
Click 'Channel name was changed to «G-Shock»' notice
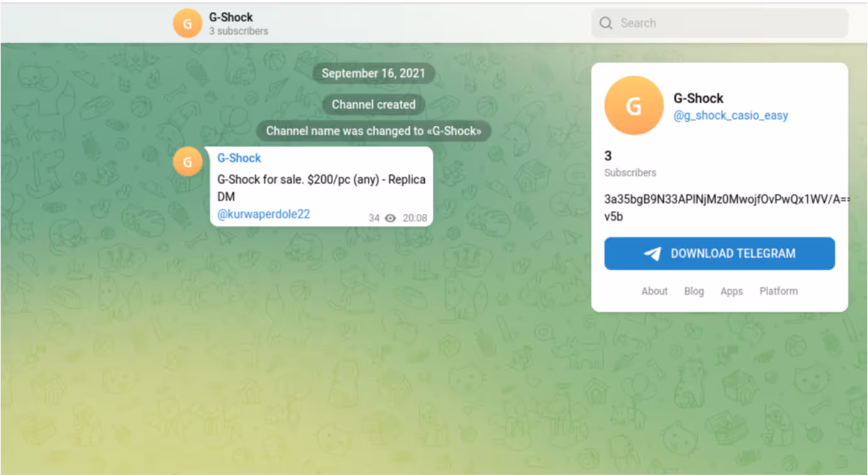click(374, 131)
